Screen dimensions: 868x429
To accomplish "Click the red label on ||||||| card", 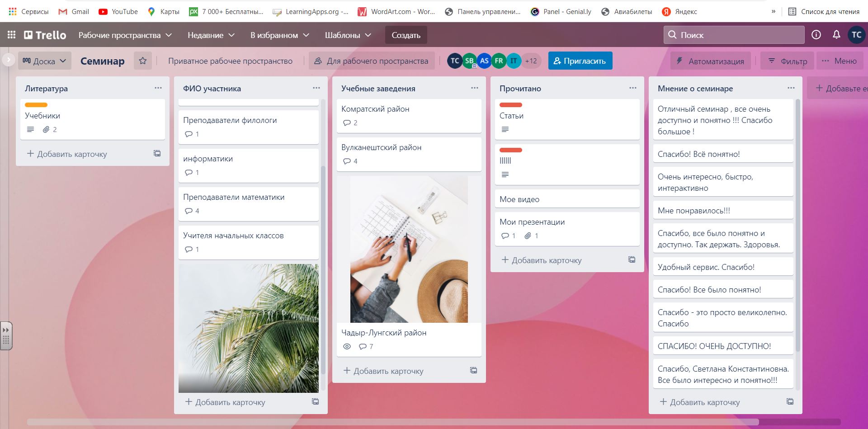I will [511, 150].
